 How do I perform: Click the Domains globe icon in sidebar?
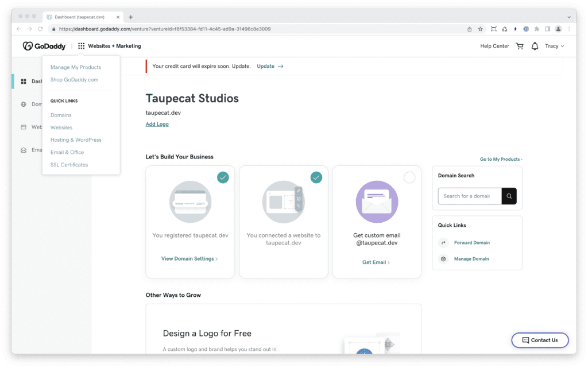pyautogui.click(x=24, y=104)
